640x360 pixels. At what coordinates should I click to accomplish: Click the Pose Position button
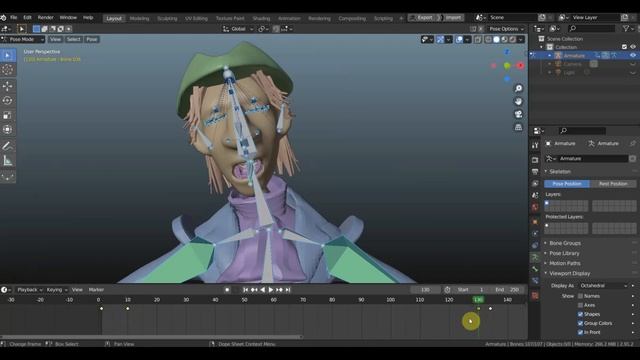click(x=567, y=184)
